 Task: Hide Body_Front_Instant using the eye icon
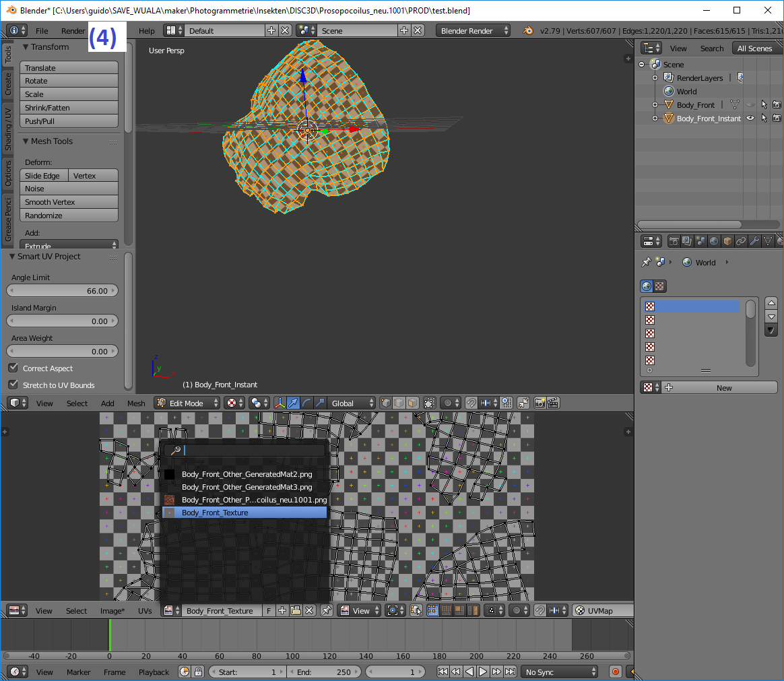click(750, 119)
